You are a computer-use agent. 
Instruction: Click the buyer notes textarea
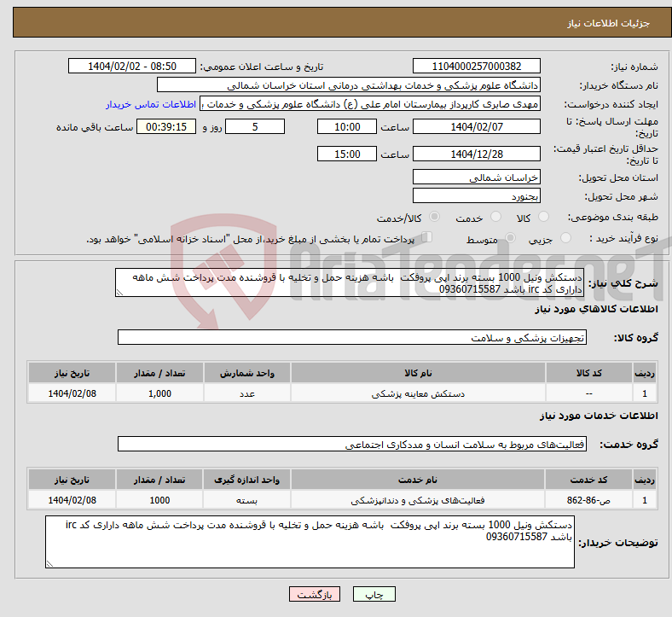point(310,542)
